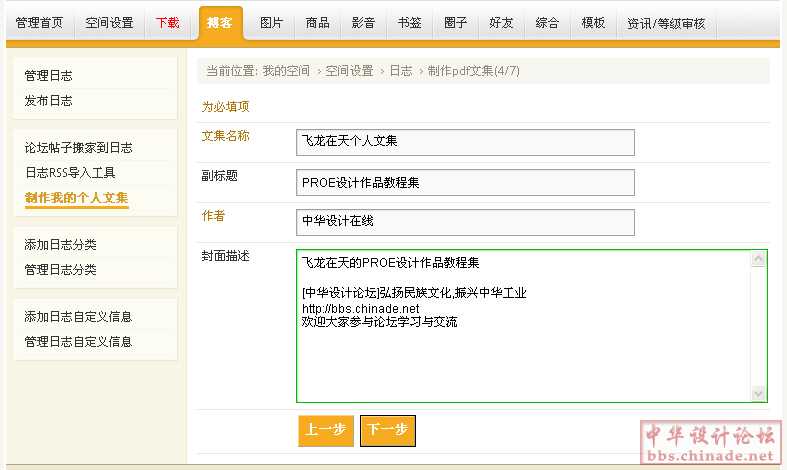Open 添加日志分类 in the sidebar
Screen dimensions: 787x470
pos(60,245)
